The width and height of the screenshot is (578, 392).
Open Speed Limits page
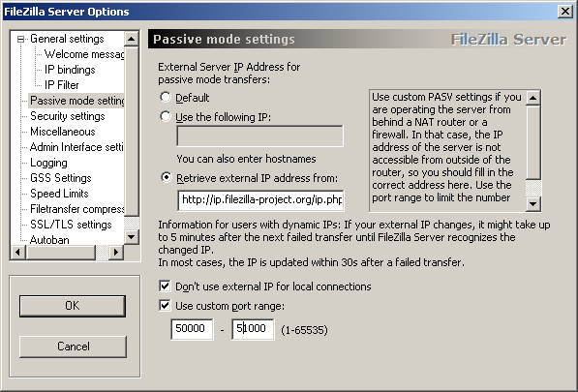[59, 194]
